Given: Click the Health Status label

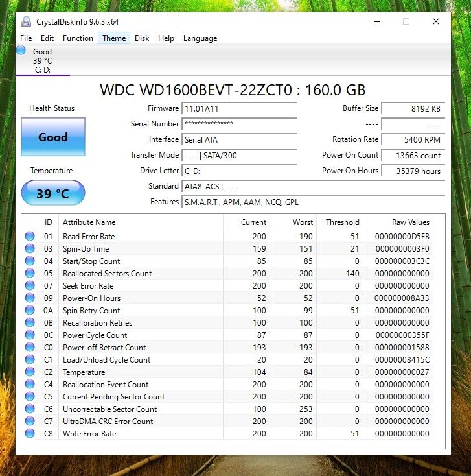Looking at the screenshot, I should [x=52, y=108].
